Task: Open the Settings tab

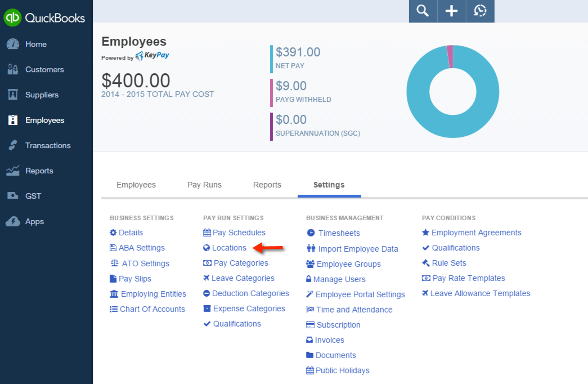Action: coord(329,185)
